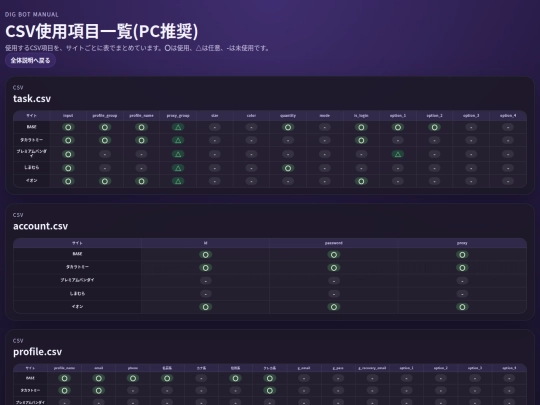Viewport: 540px width, 405px height.
Task: Click the g_recovery_email column header in profile.csv
Action: (372, 368)
